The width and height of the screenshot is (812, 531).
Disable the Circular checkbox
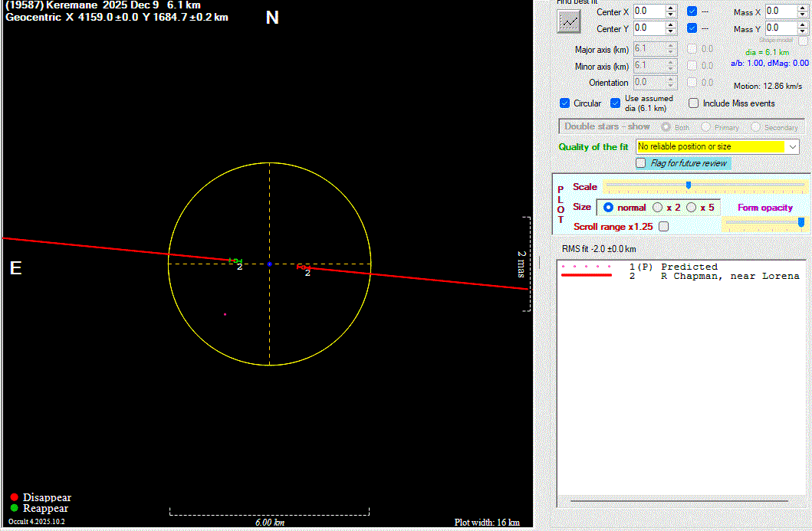pyautogui.click(x=566, y=103)
